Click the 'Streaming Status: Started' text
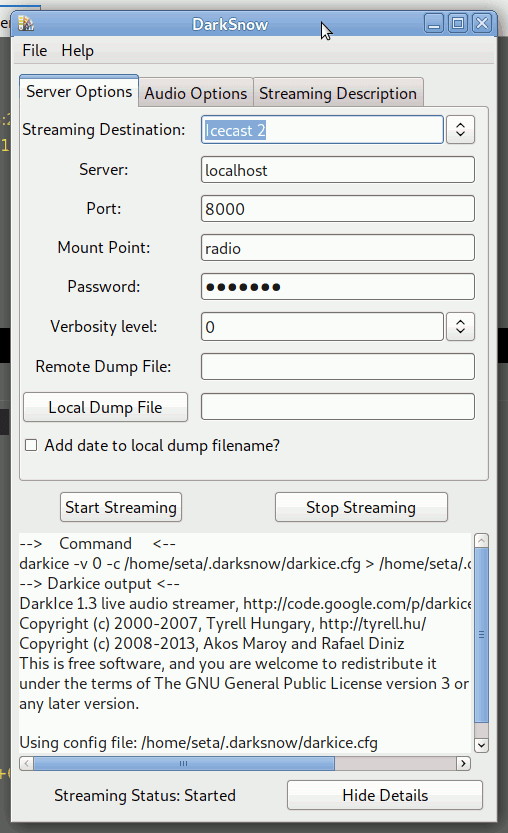 pyautogui.click(x=145, y=795)
